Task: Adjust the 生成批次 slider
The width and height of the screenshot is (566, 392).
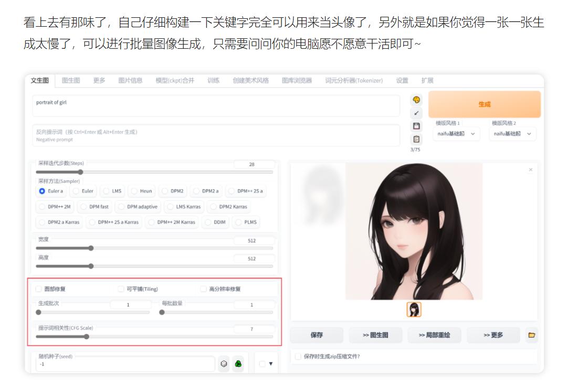Action: pyautogui.click(x=93, y=312)
